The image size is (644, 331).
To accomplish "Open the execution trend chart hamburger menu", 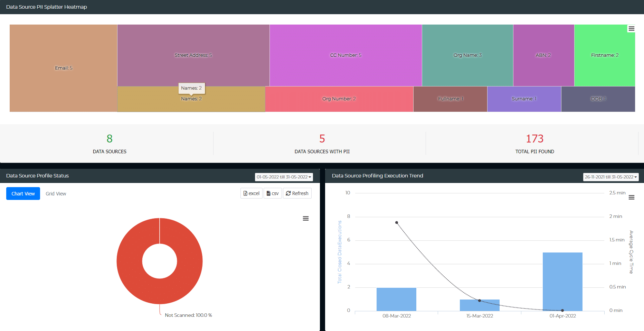I will [x=632, y=197].
